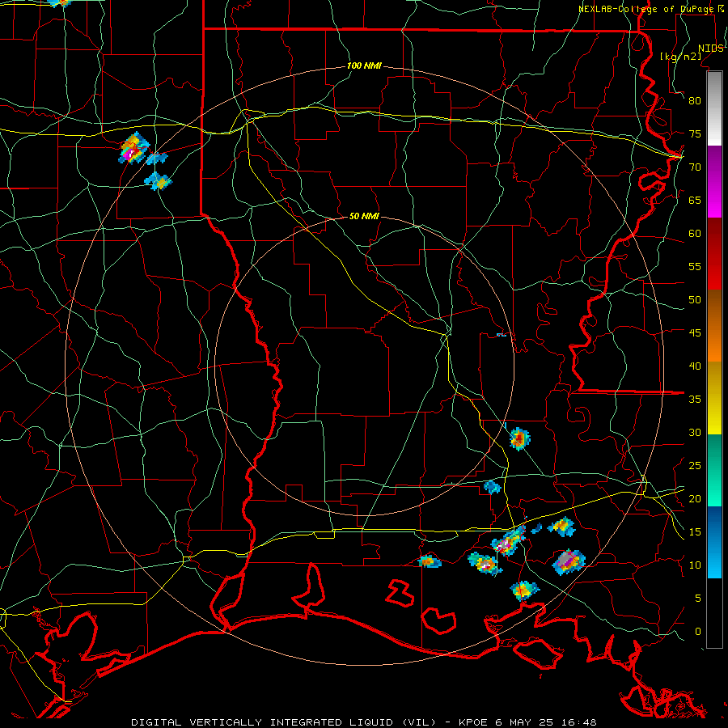728x728 pixels.
Task: Click the "30" value on the VIL scale
Action: (695, 433)
